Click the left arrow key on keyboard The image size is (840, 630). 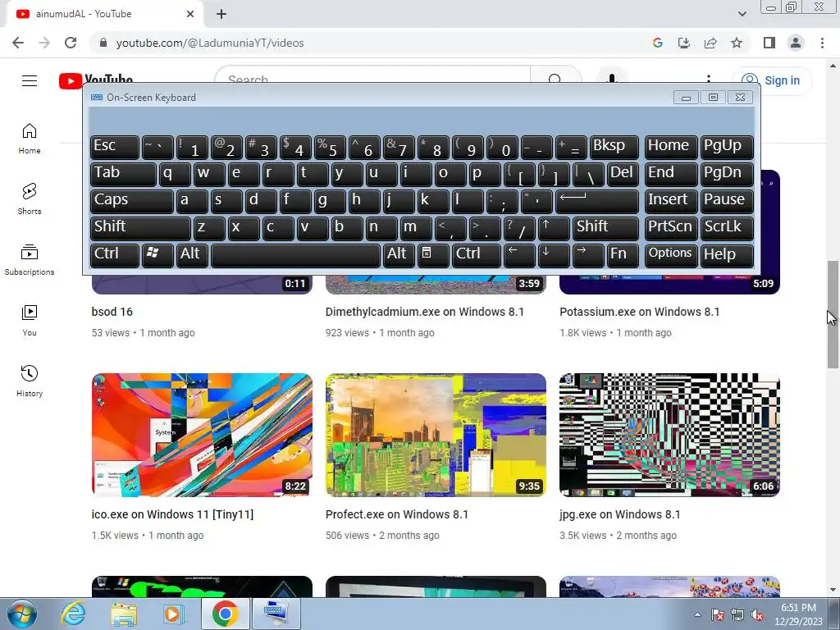518,254
